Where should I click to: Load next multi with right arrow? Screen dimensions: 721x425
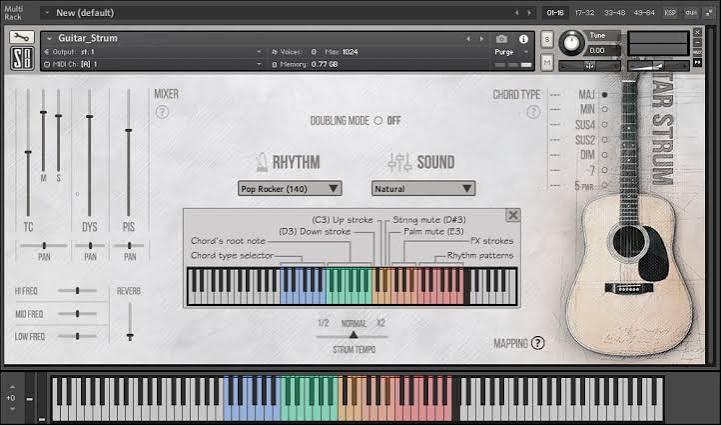point(529,13)
